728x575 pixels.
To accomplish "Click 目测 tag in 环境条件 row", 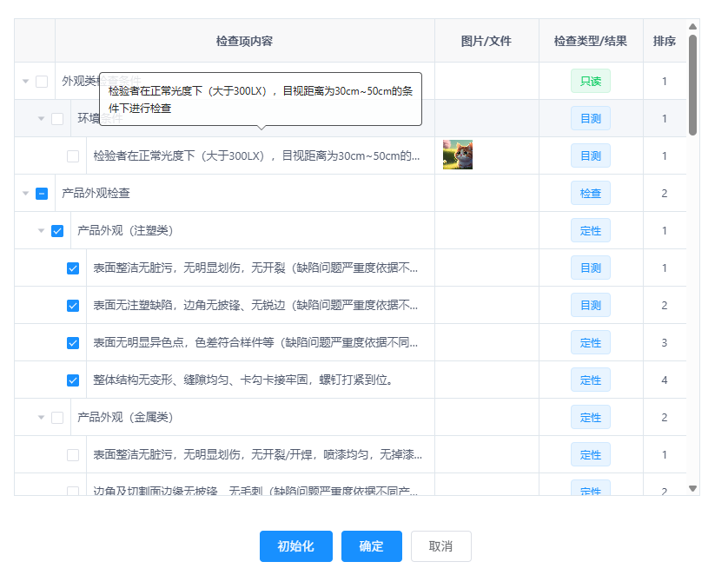I will click(591, 118).
